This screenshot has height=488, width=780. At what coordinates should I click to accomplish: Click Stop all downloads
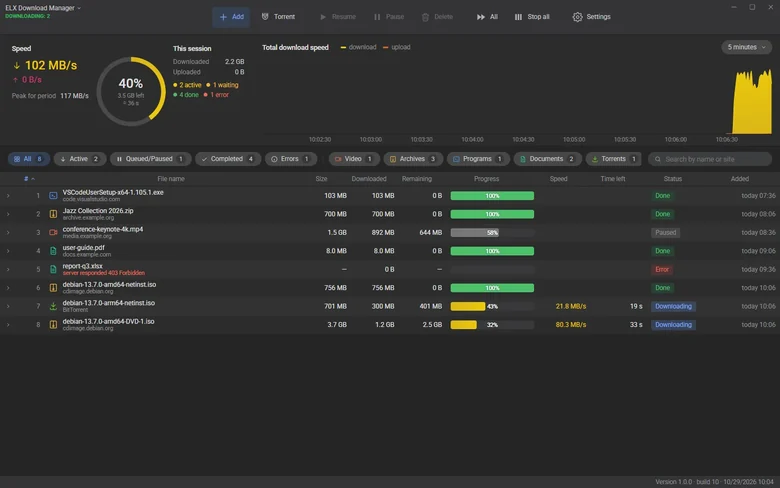coord(532,17)
